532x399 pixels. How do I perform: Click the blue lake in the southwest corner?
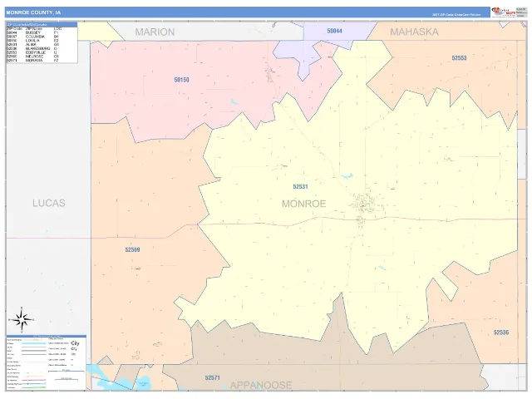(x=119, y=379)
